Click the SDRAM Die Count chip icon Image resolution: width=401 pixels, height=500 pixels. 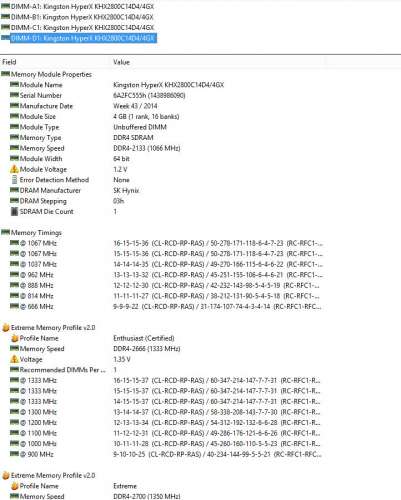14,211
